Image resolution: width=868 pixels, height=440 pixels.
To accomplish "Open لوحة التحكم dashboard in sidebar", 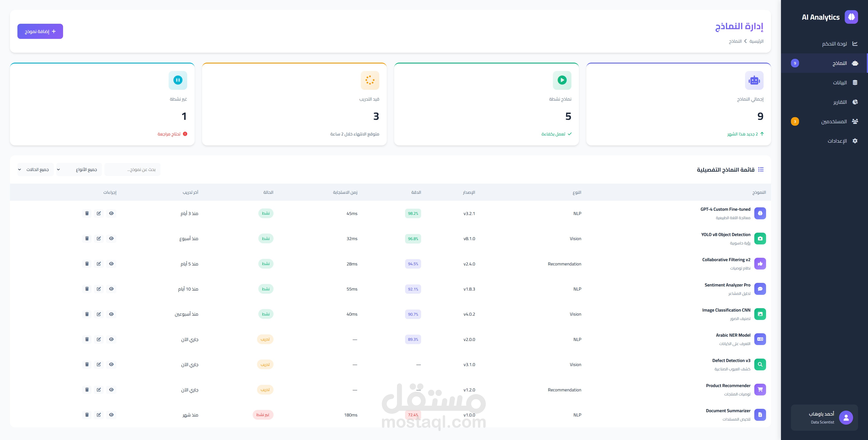I will pos(835,44).
